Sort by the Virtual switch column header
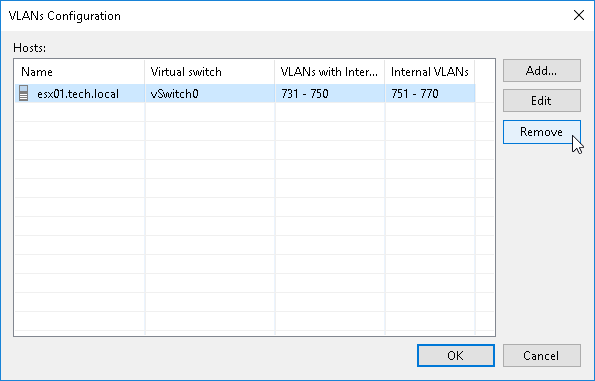 click(210, 72)
